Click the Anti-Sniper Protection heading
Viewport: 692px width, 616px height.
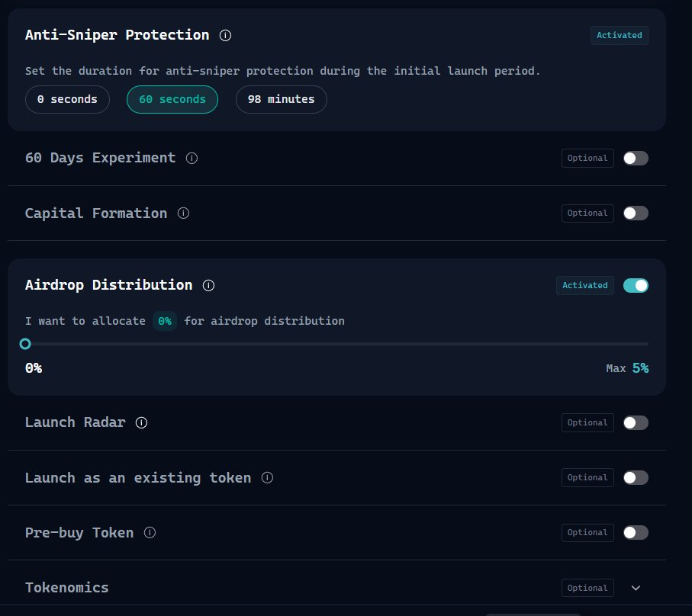point(117,35)
